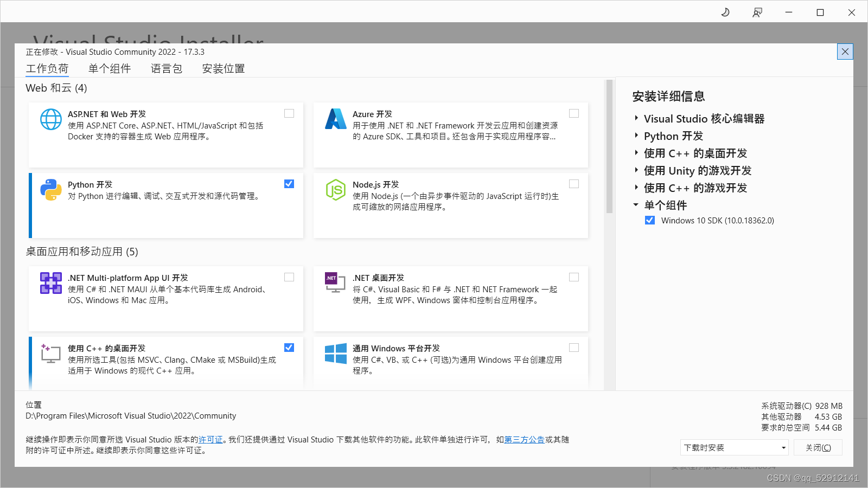Click the .NET Multi-platform App UI icon

[x=50, y=284]
